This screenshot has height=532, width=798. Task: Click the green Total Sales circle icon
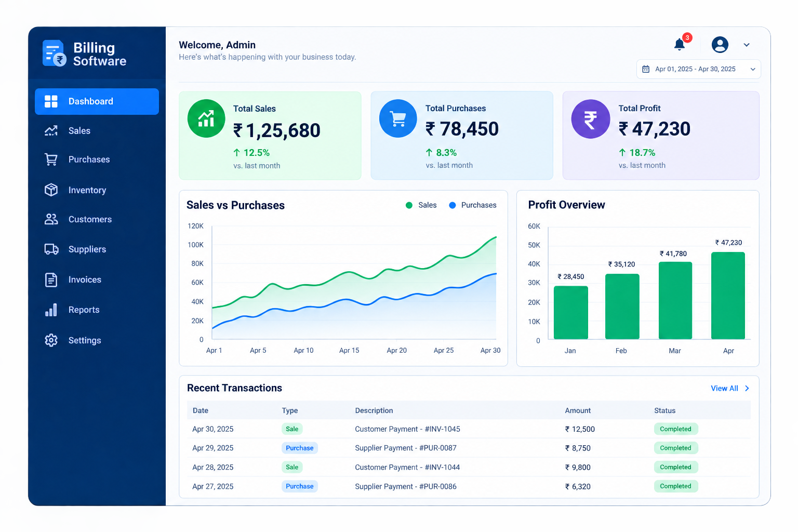point(206,118)
